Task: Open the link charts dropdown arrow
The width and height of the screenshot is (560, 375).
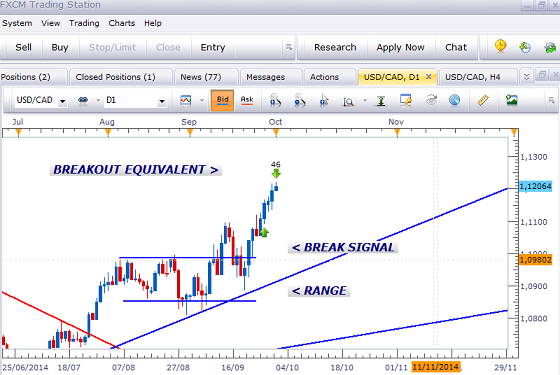Action: click(98, 101)
